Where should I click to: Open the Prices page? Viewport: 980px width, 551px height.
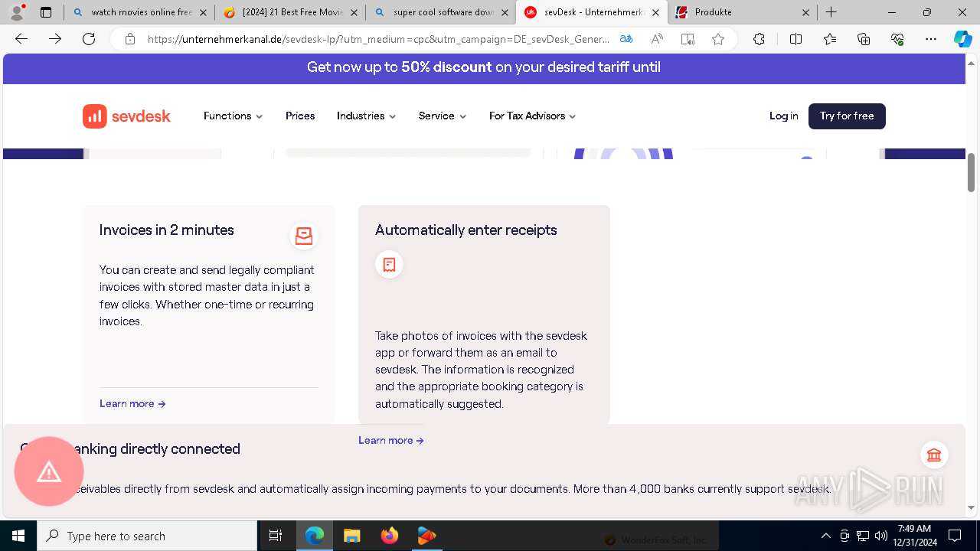(x=300, y=116)
